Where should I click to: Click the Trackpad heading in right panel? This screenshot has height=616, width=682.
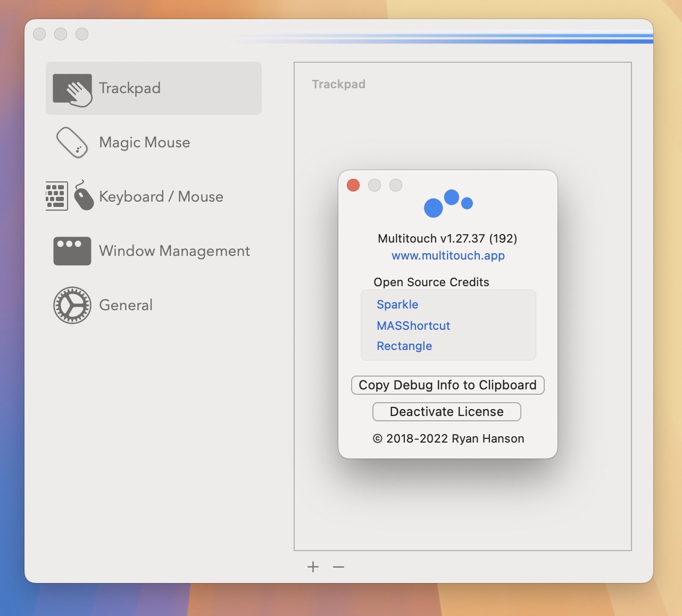(x=339, y=85)
